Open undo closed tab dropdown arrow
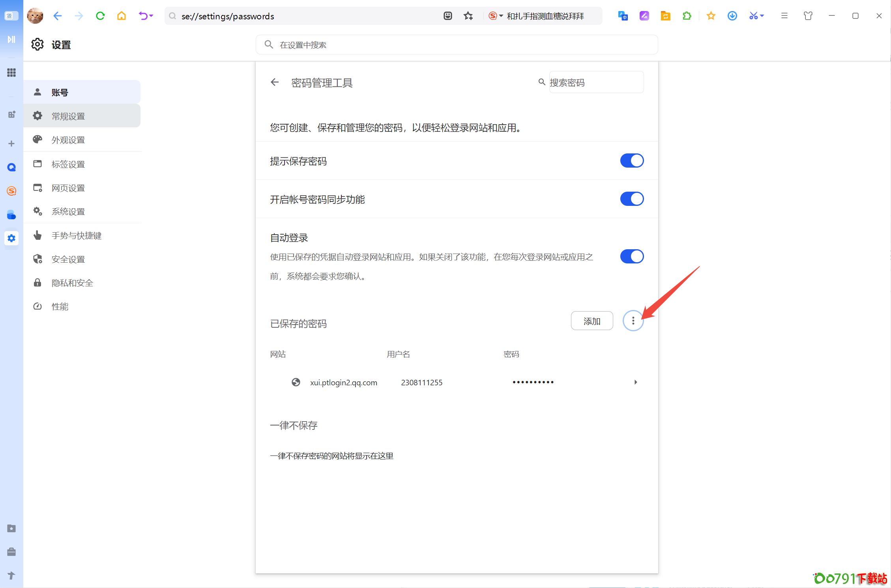Viewport: 891px width, 588px height. (x=151, y=16)
